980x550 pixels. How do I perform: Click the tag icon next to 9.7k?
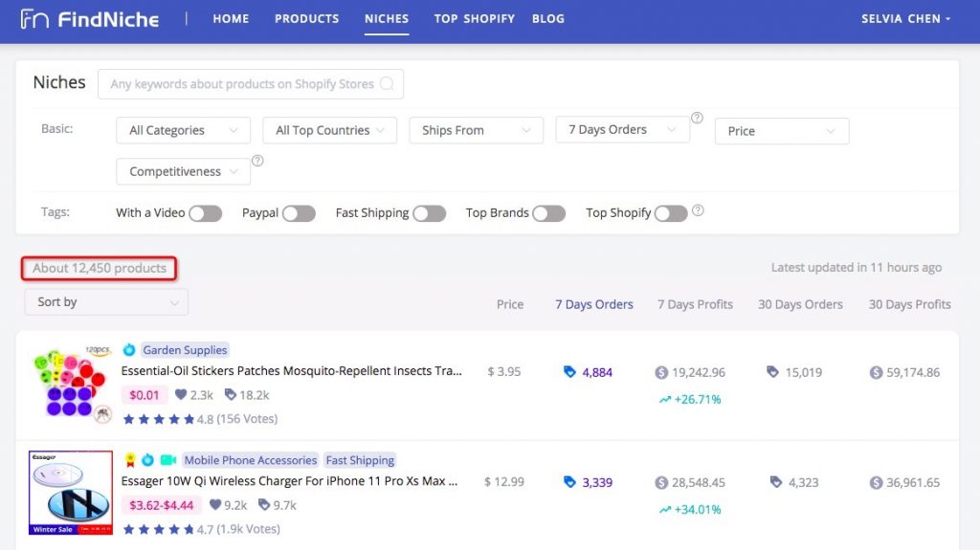point(264,504)
